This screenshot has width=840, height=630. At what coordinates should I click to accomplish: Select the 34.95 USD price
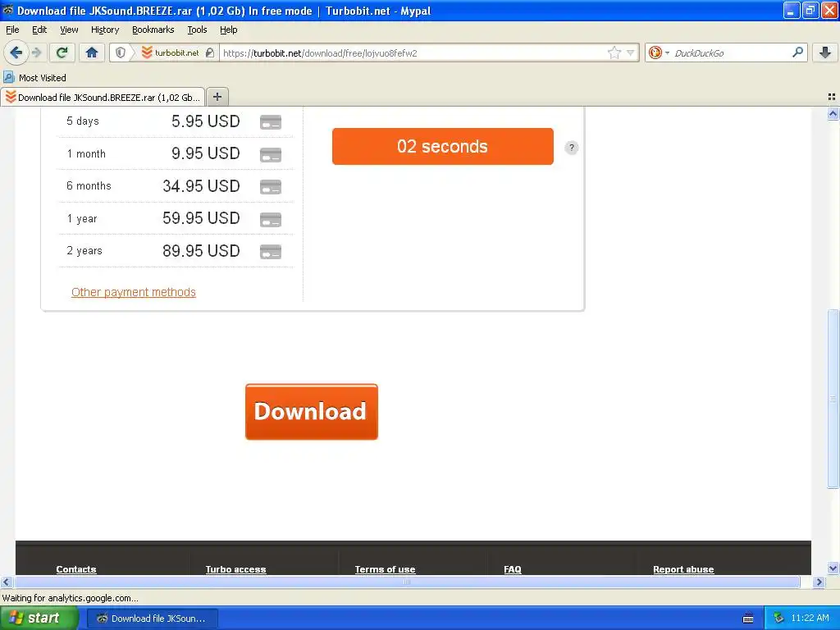pos(202,186)
